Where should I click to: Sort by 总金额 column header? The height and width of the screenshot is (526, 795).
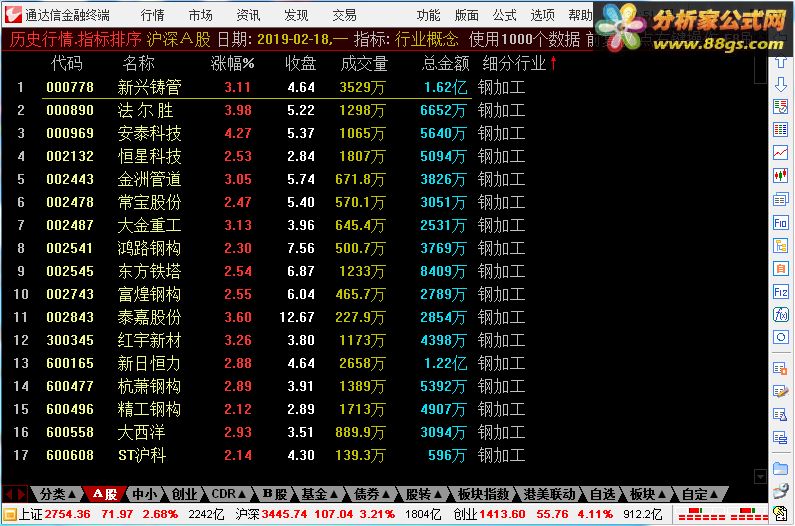coord(445,63)
